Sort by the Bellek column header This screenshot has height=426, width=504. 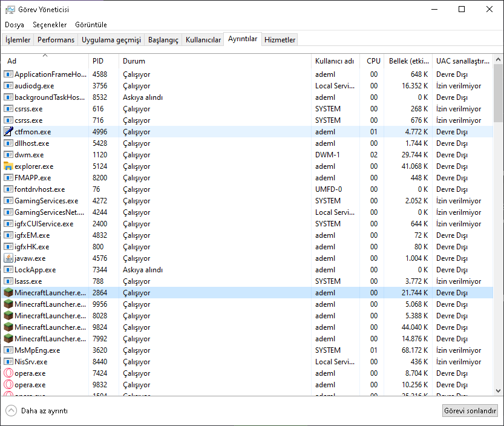[408, 61]
